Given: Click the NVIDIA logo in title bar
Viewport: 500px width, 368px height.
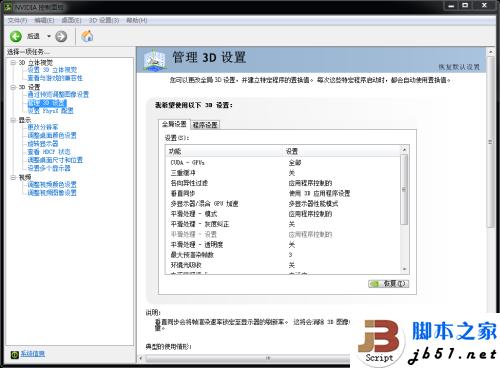Looking at the screenshot, I should tap(7, 7).
